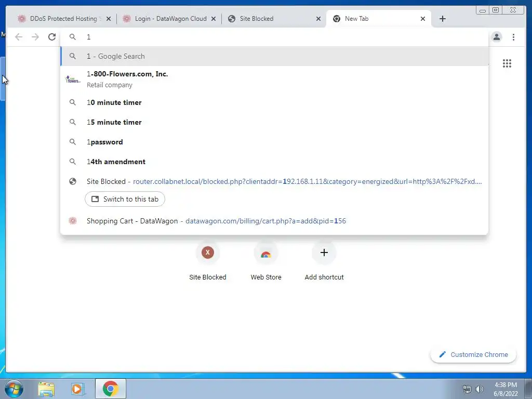The image size is (532, 399).
Task: Pick the '10 minute timer' suggestion
Action: click(x=274, y=102)
